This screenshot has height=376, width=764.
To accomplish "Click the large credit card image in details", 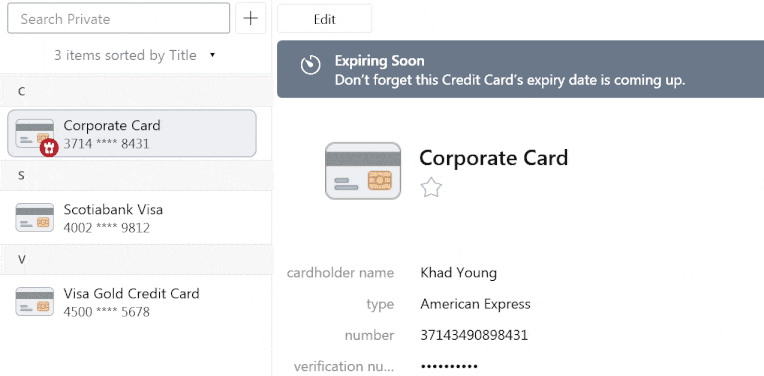I will coord(363,171).
